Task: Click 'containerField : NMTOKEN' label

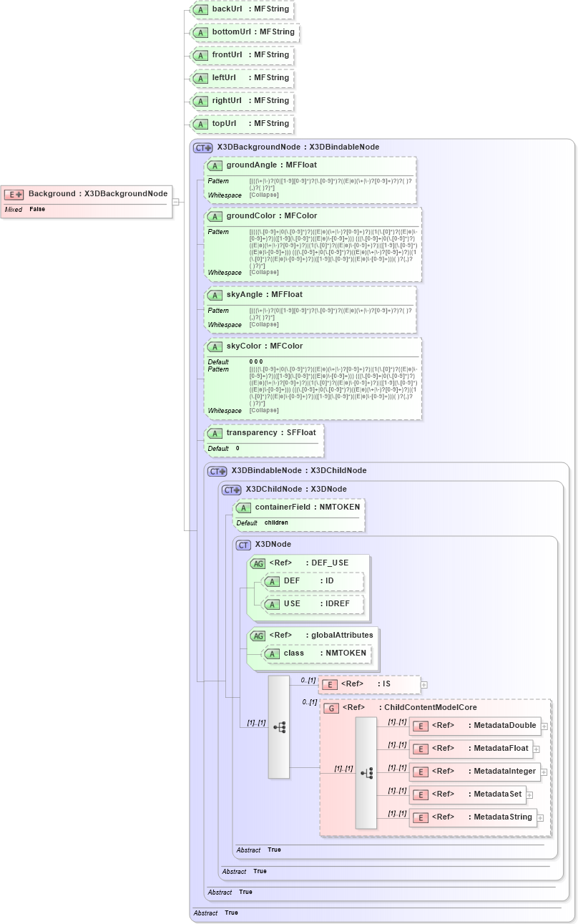Action: pos(308,507)
